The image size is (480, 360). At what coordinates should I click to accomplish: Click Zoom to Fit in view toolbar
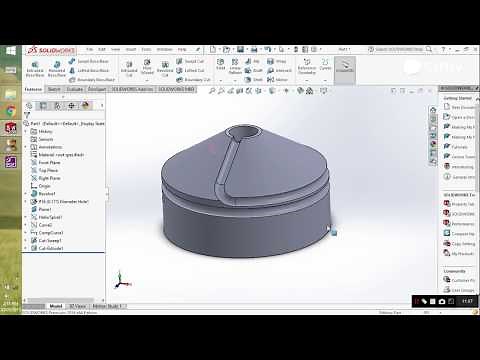[x=212, y=91]
